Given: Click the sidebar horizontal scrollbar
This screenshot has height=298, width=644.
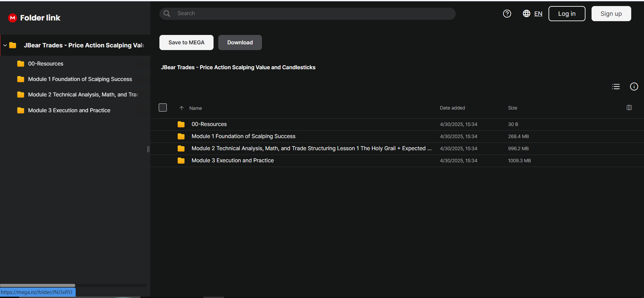Looking at the screenshot, I should point(38,286).
